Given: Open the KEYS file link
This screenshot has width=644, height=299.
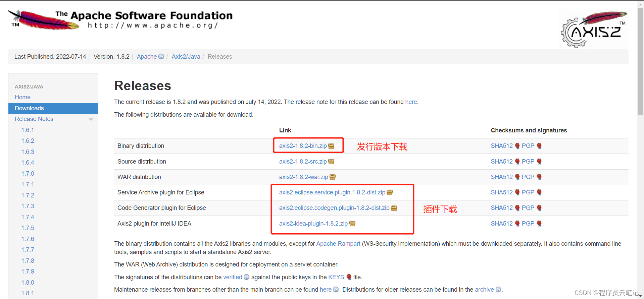Looking at the screenshot, I should (336, 277).
